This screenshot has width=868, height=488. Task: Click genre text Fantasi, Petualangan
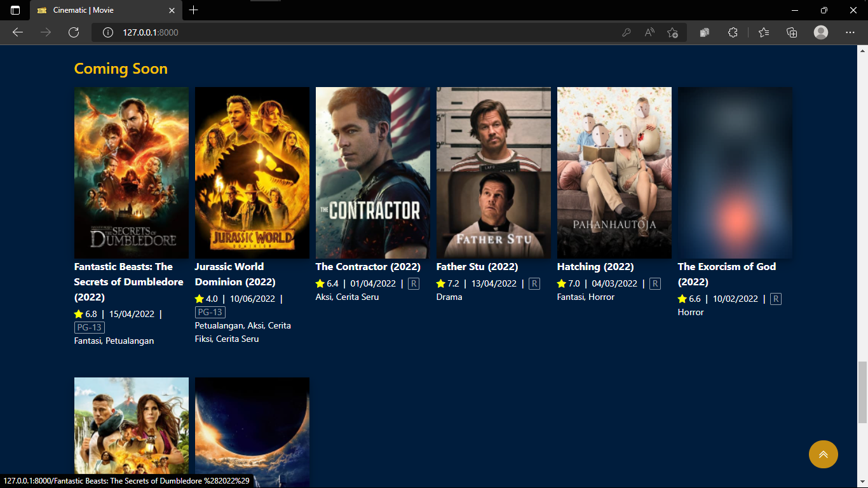[x=114, y=341]
